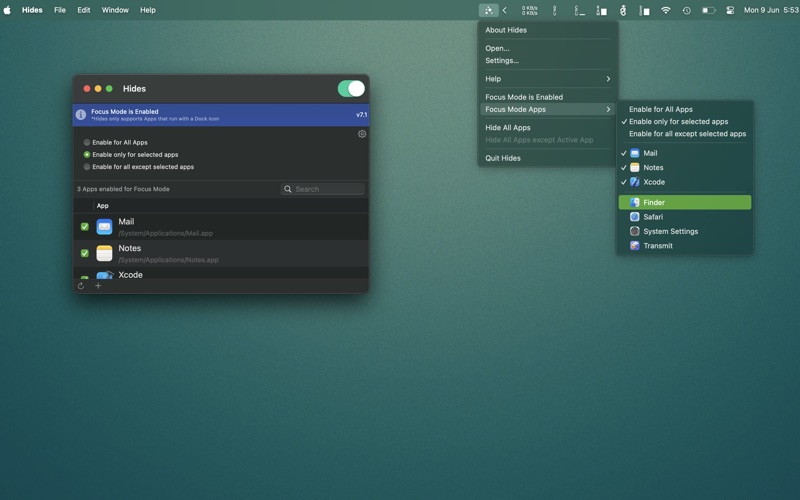Click Safari icon in submenu

coord(635,217)
